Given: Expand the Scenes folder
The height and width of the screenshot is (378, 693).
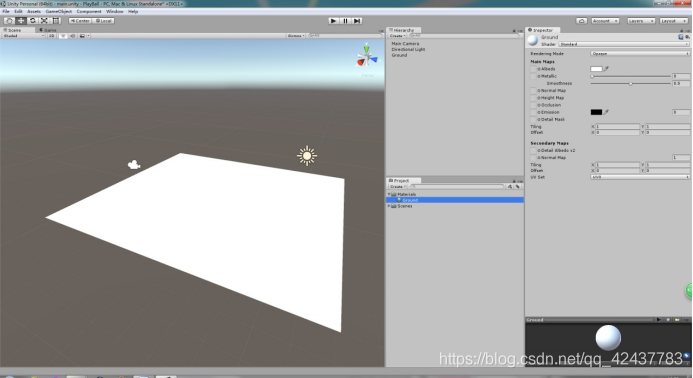Looking at the screenshot, I should point(389,206).
